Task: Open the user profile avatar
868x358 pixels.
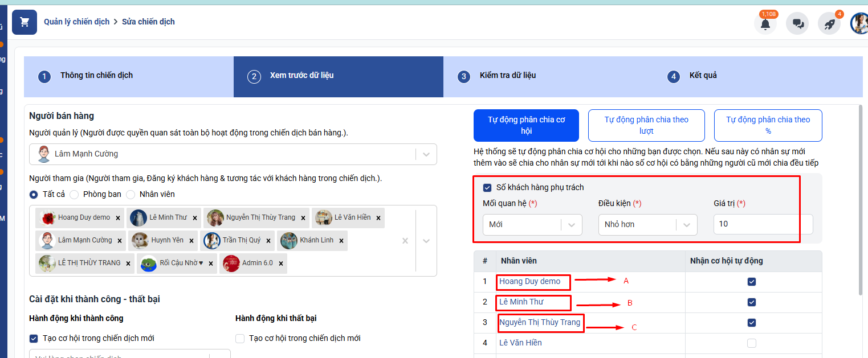Action: 859,24
